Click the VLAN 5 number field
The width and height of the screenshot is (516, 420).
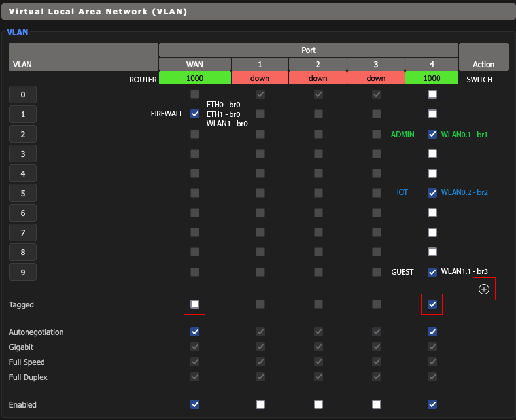[23, 193]
